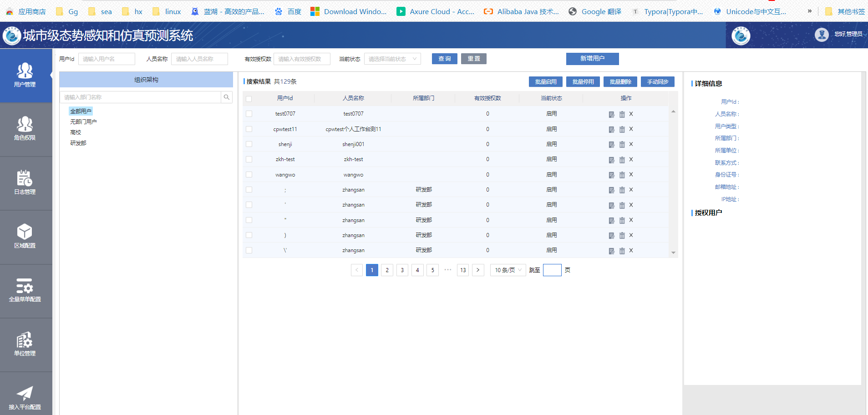The height and width of the screenshot is (415, 868).
Task: Click the department search magnifier icon
Action: tap(226, 97)
